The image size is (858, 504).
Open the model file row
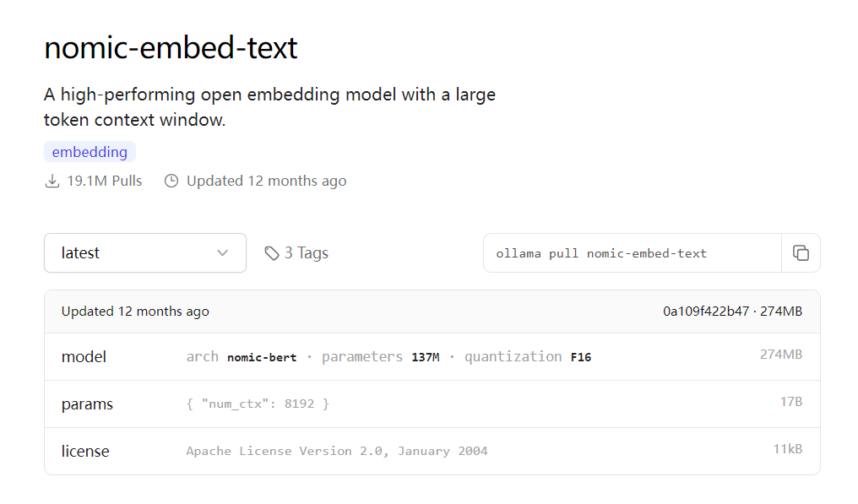(84, 357)
